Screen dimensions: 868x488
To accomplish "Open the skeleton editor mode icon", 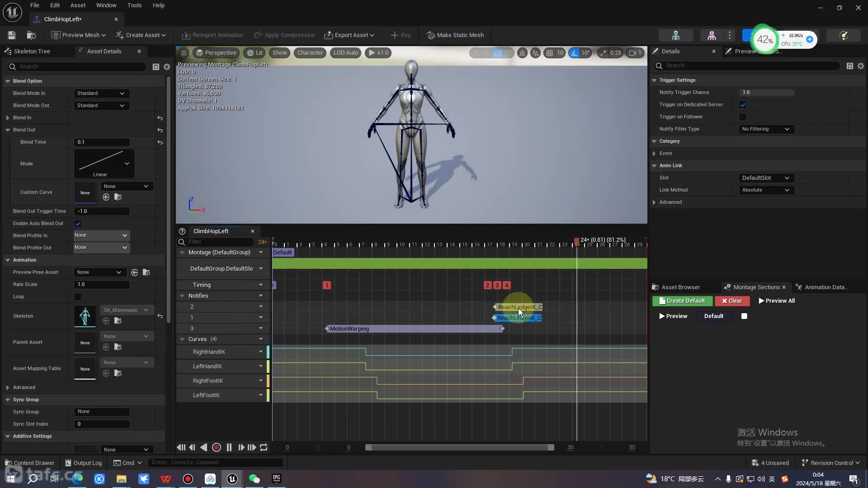I will tap(676, 35).
